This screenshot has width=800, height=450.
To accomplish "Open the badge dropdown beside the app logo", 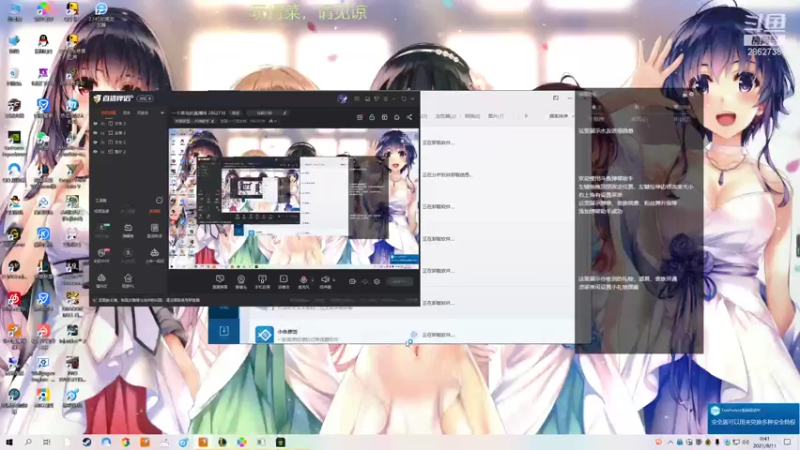I will [x=145, y=98].
